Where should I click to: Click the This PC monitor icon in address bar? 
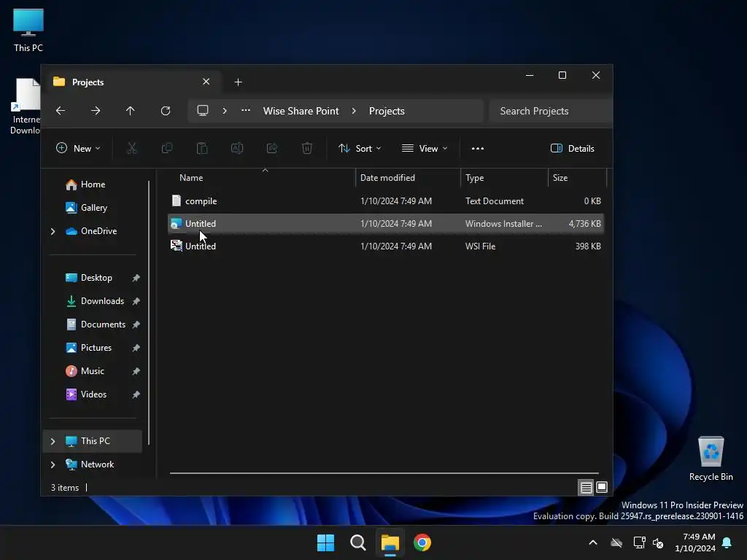tap(203, 111)
